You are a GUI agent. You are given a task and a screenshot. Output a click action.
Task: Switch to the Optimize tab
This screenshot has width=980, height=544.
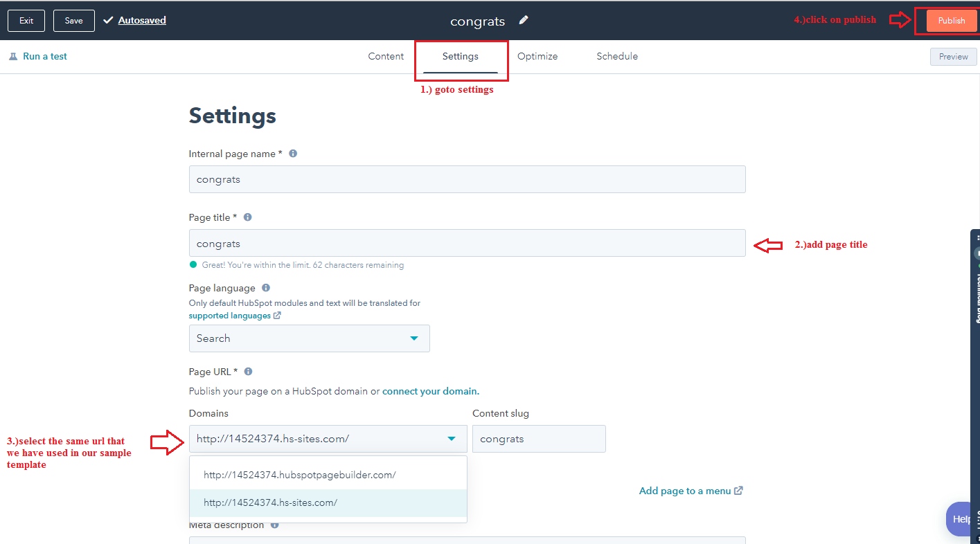pos(537,56)
